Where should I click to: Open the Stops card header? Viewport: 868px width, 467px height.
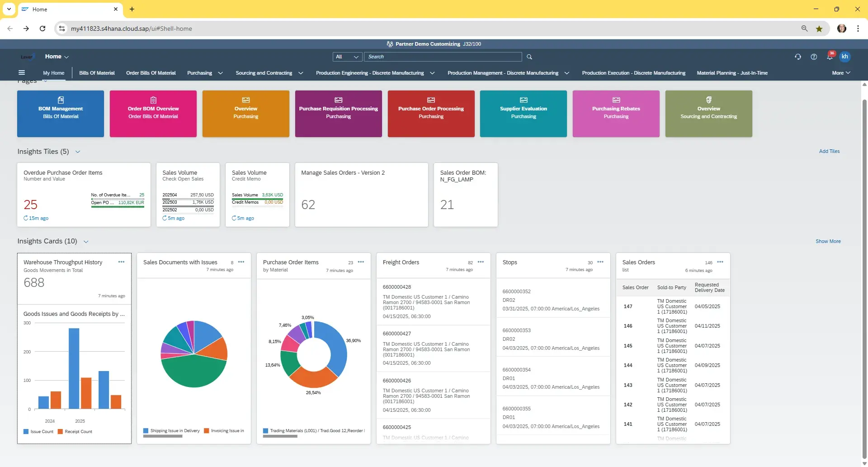[x=553, y=265]
